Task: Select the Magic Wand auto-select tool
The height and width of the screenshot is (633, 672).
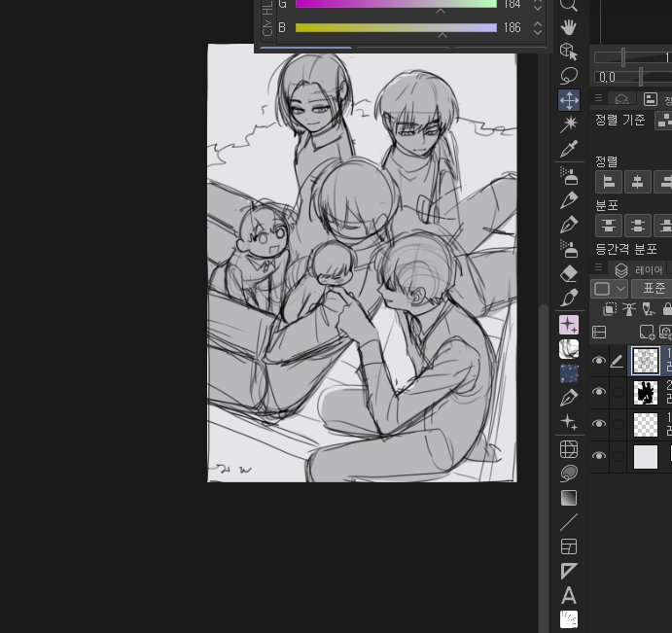Action: coord(569,124)
